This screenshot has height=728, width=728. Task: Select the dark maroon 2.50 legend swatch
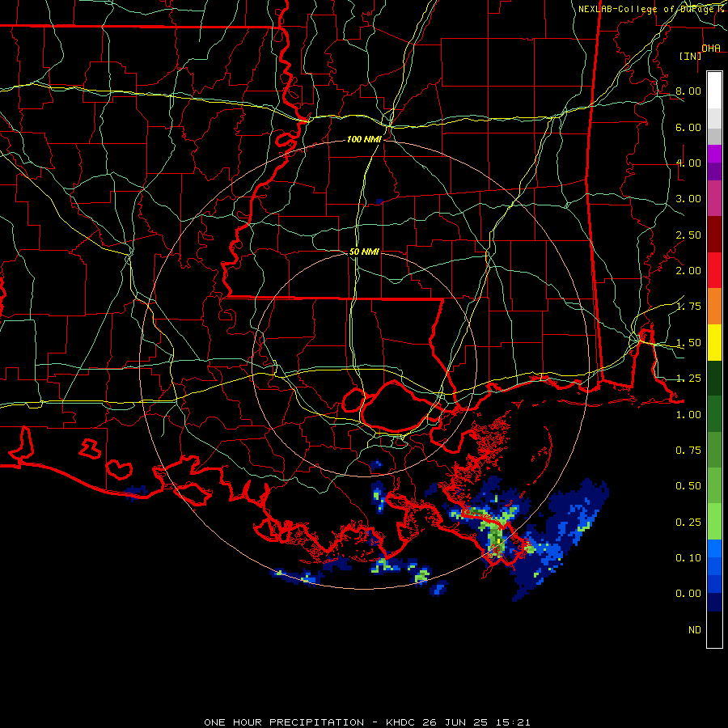(x=714, y=235)
